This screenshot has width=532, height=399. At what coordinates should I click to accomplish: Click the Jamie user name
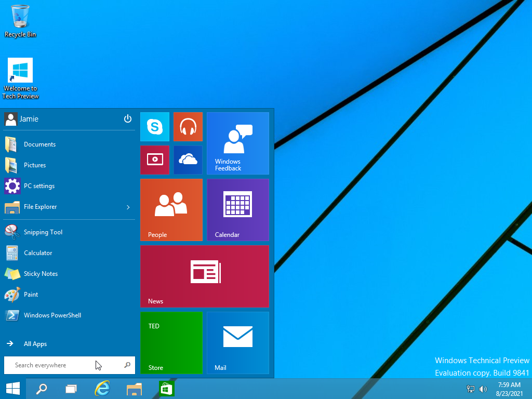point(29,119)
